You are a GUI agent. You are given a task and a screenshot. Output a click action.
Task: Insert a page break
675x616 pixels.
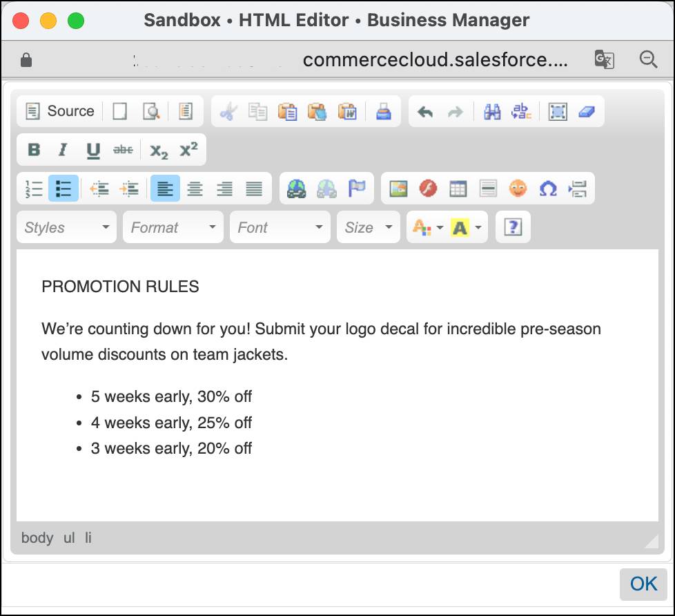(x=578, y=189)
